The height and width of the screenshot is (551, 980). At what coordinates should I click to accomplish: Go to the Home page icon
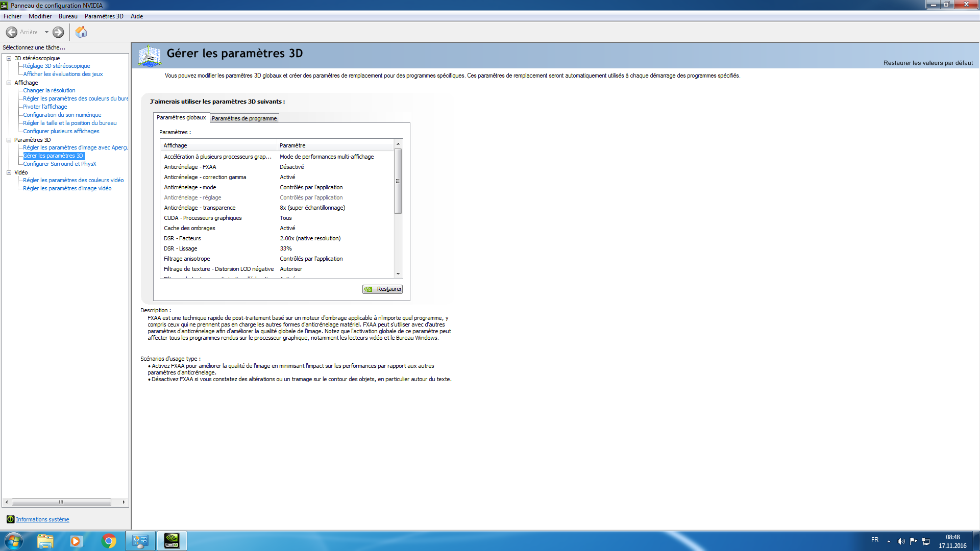(81, 32)
